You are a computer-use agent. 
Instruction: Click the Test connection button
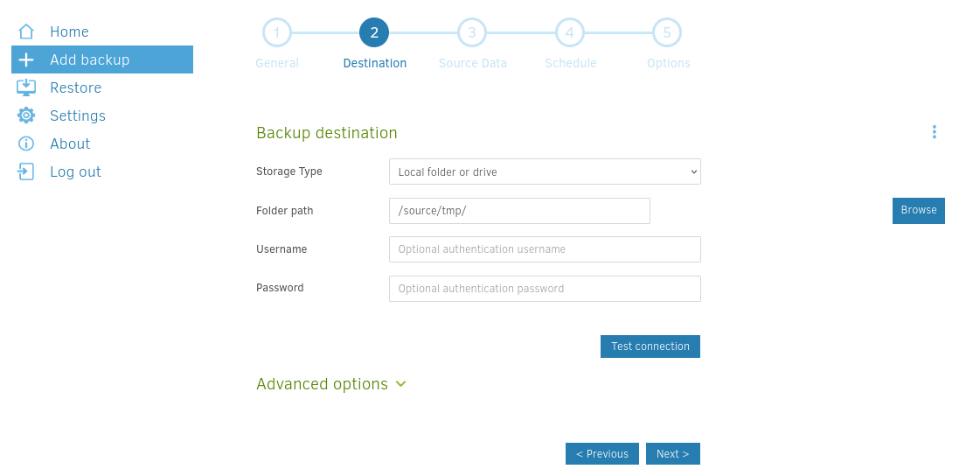click(x=650, y=346)
